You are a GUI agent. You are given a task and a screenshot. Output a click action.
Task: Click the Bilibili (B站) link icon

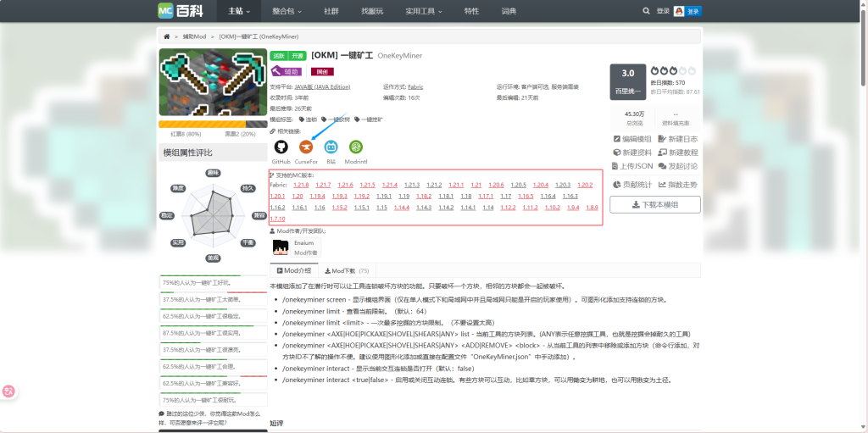click(x=331, y=147)
